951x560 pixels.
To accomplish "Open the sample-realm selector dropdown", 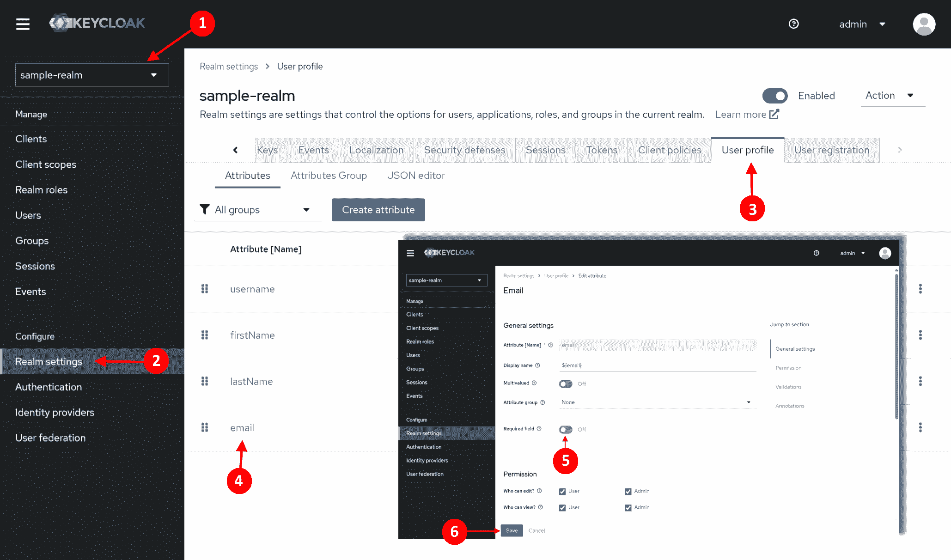I will (92, 75).
